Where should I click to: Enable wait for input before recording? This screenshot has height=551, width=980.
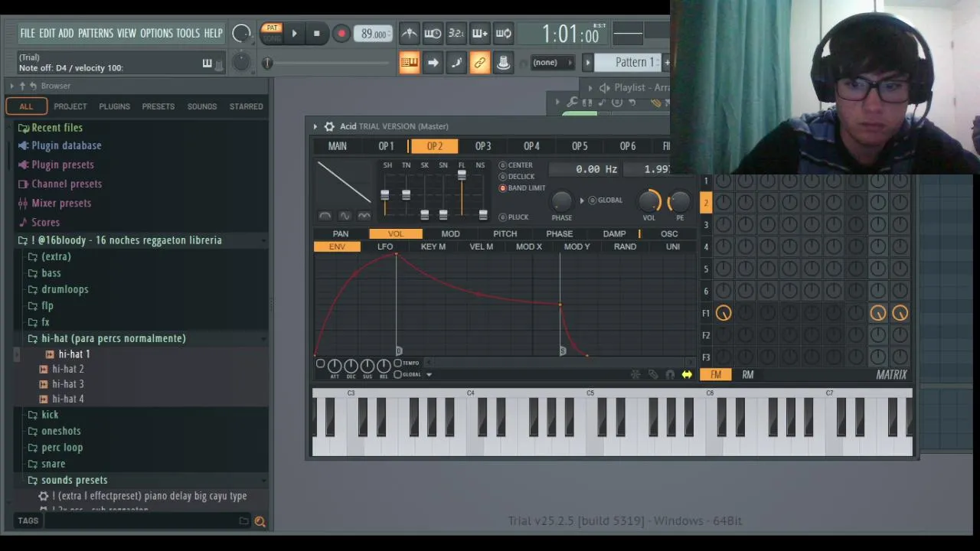tap(433, 33)
